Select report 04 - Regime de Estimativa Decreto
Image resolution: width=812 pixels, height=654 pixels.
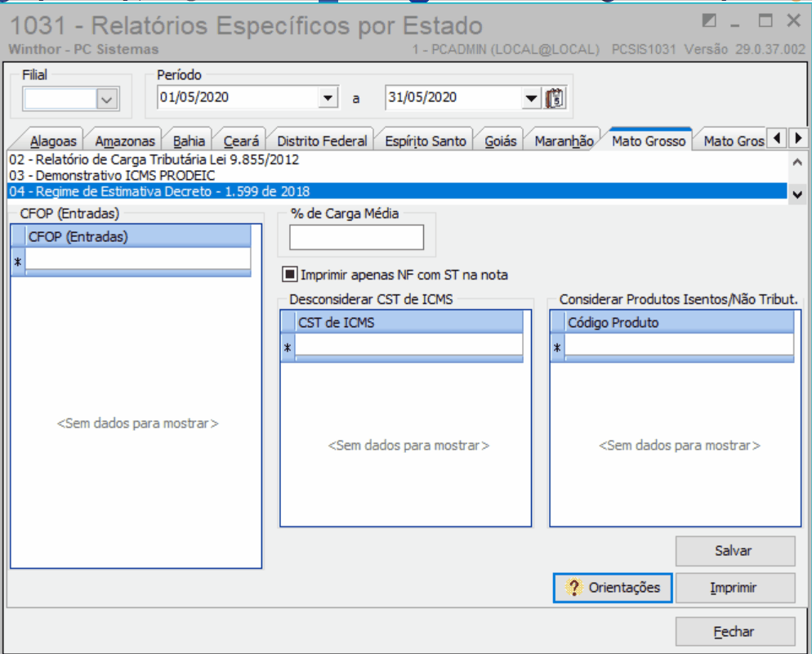[397, 191]
